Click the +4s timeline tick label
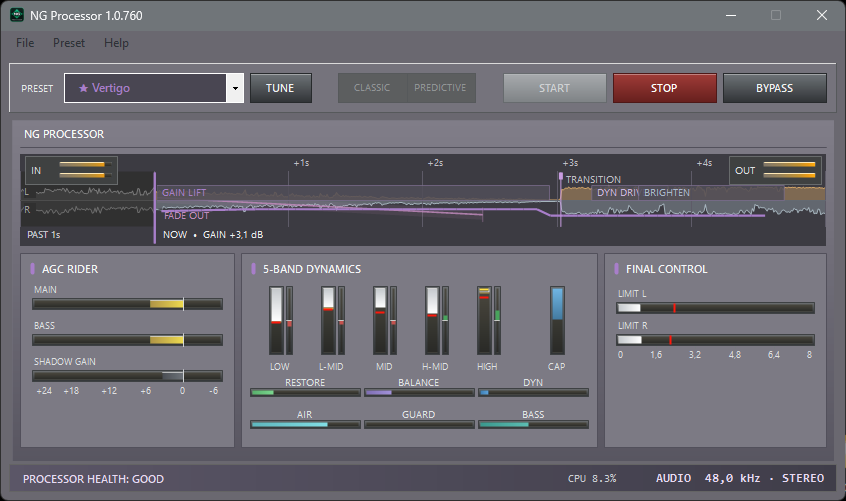Viewport: 846px width, 501px height. (x=704, y=163)
